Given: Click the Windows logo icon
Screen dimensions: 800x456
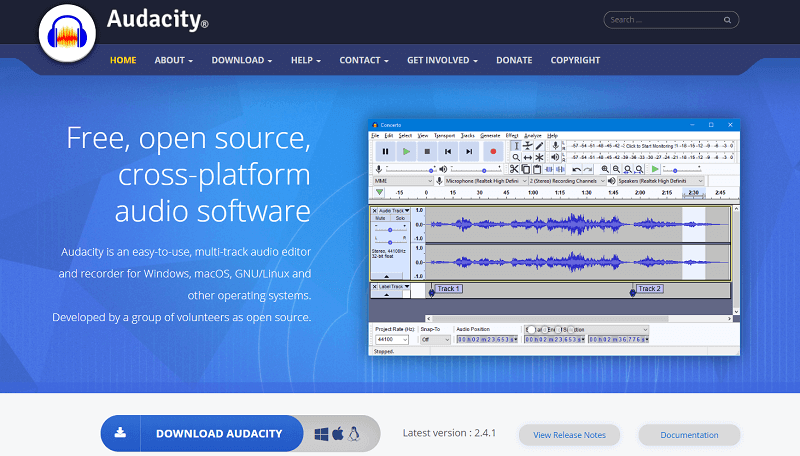Looking at the screenshot, I should (x=321, y=434).
